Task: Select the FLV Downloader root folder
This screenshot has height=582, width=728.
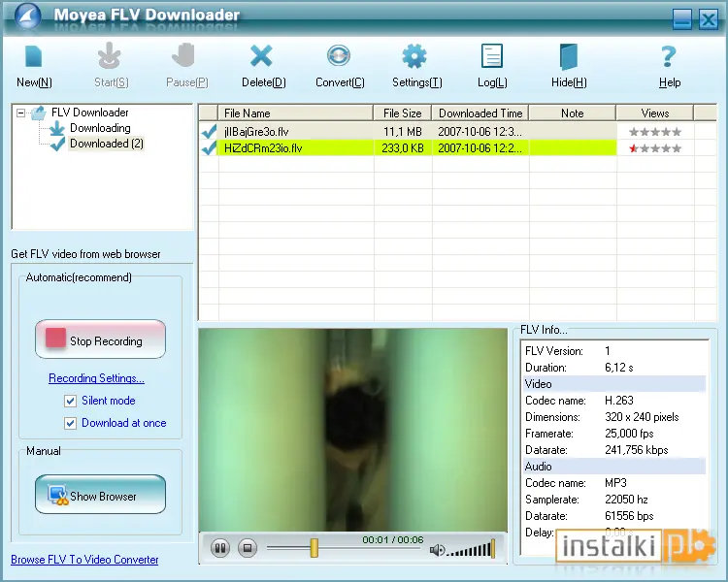Action: [x=89, y=113]
